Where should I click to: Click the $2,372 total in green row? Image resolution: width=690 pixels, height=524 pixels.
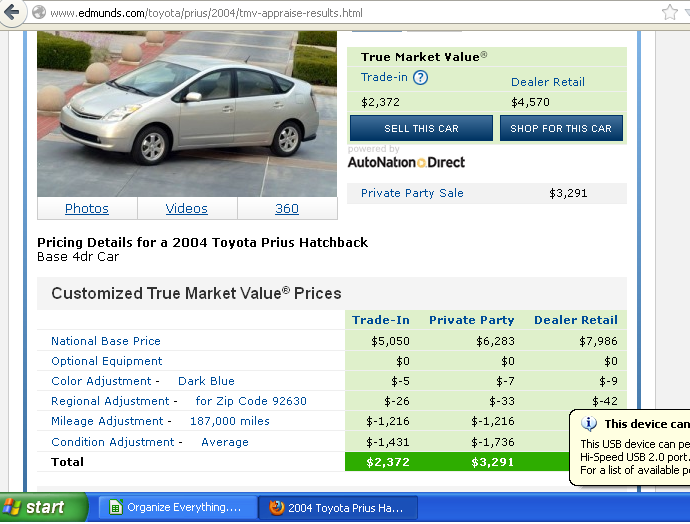click(x=388, y=462)
